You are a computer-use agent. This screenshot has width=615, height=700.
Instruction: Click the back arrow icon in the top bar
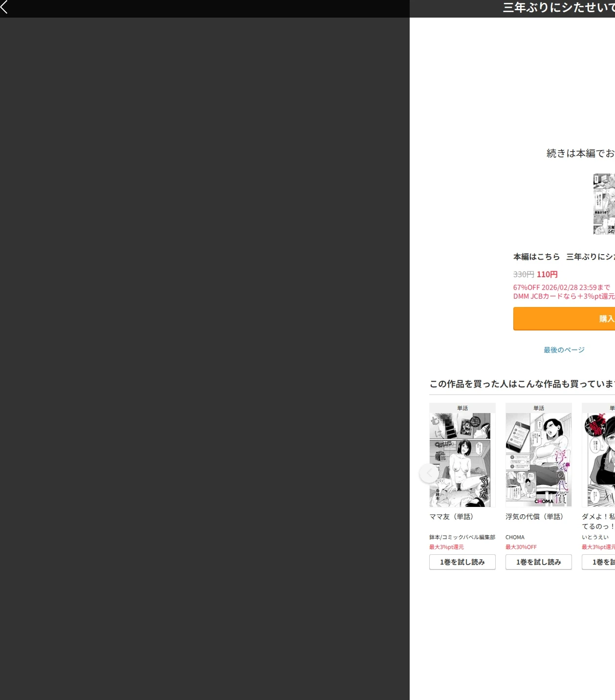(x=4, y=7)
